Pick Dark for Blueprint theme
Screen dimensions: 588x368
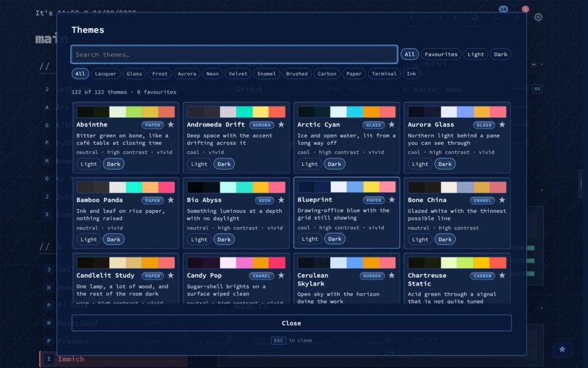[x=335, y=239]
